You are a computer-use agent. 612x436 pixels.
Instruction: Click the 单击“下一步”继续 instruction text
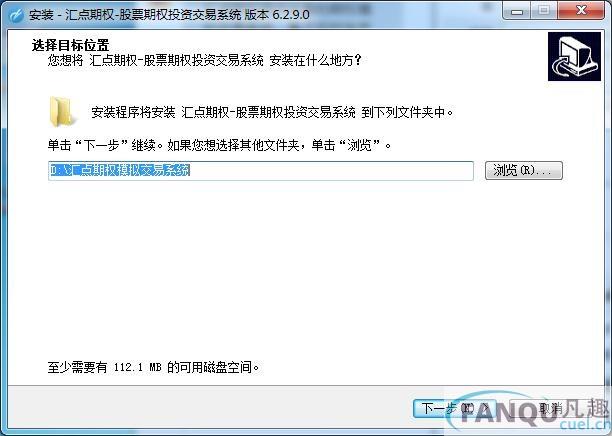click(x=219, y=146)
